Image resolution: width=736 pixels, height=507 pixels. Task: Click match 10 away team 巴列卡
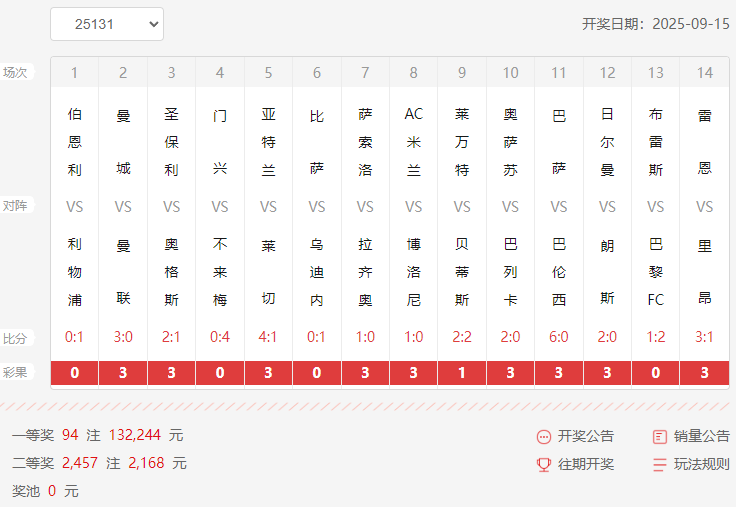[510, 272]
